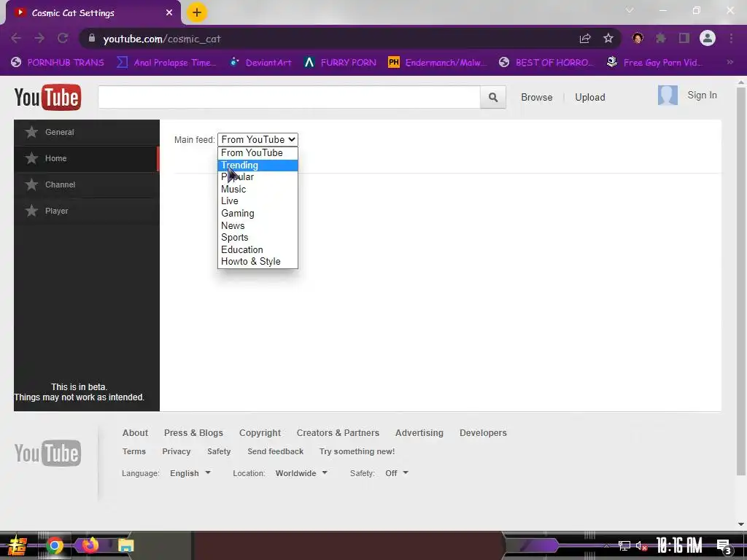Go back with the browser back arrow

(x=16, y=39)
